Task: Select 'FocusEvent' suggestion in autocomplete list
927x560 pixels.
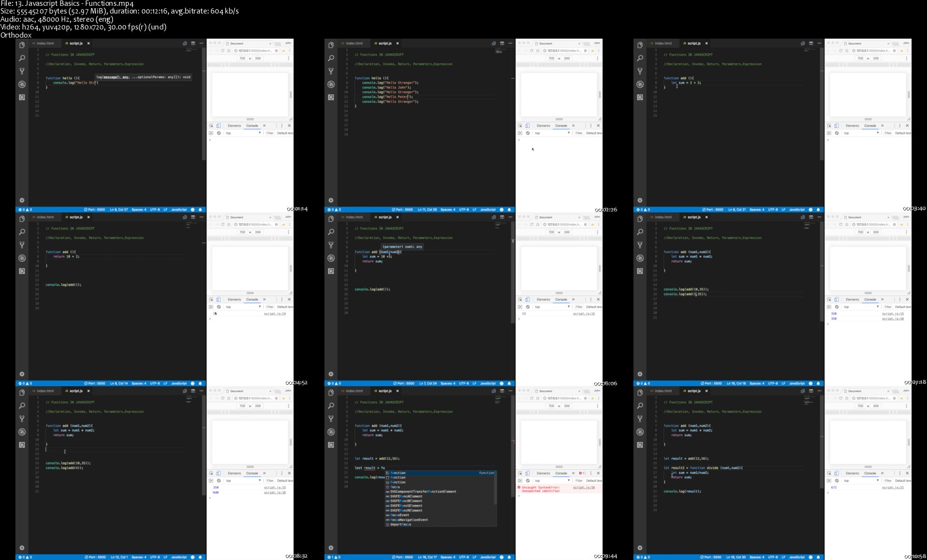Action: tap(400, 515)
